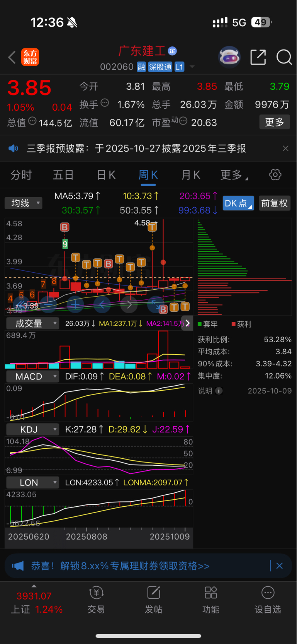Tap the current price 3.85
Viewport: 297px width, 644px height.
pyautogui.click(x=29, y=88)
